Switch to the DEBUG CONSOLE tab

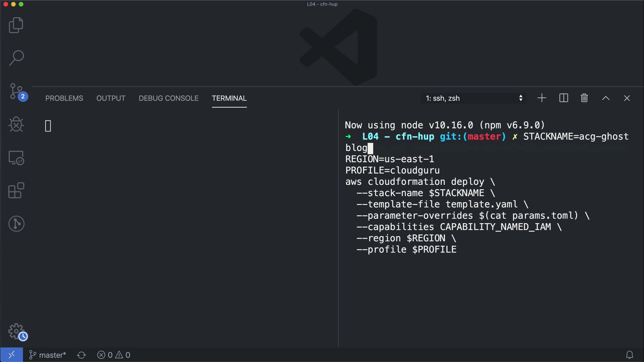168,98
